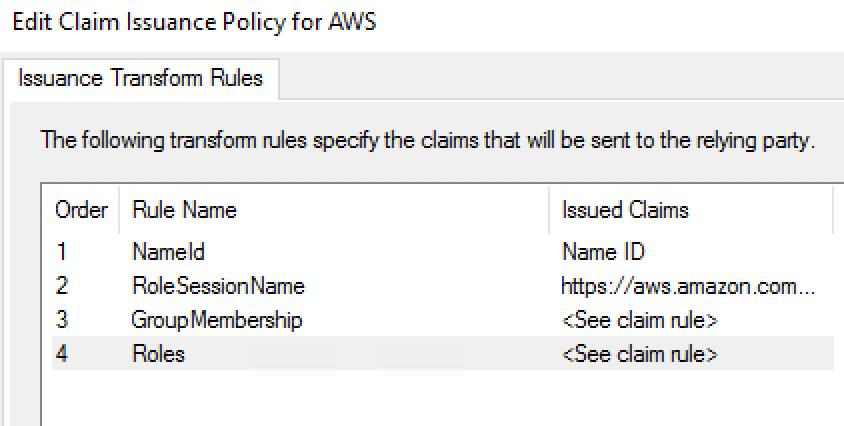The image size is (844, 426).
Task: Sort rules by the Order column header
Action: (x=81, y=210)
